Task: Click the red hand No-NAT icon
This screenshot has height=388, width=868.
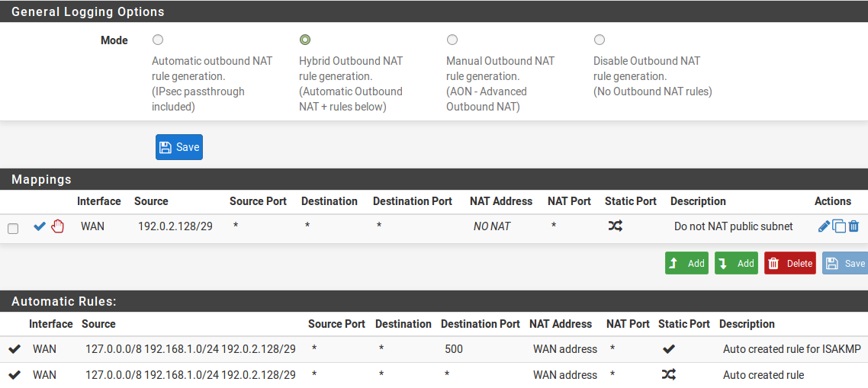Action: (58, 226)
